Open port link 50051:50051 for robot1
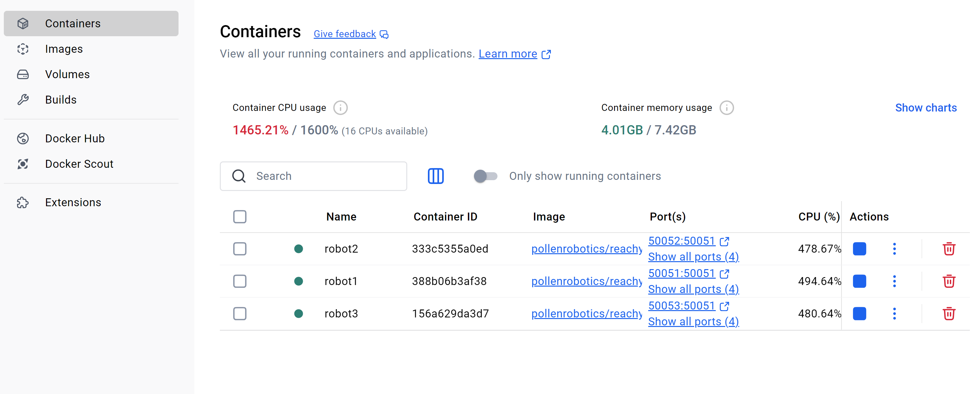The image size is (980, 394). (x=681, y=273)
